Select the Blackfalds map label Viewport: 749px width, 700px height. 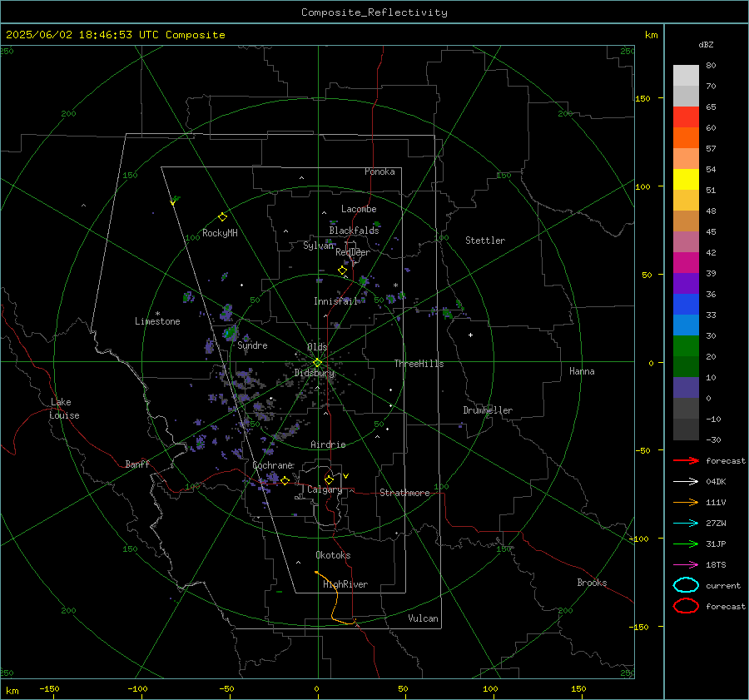point(354,231)
